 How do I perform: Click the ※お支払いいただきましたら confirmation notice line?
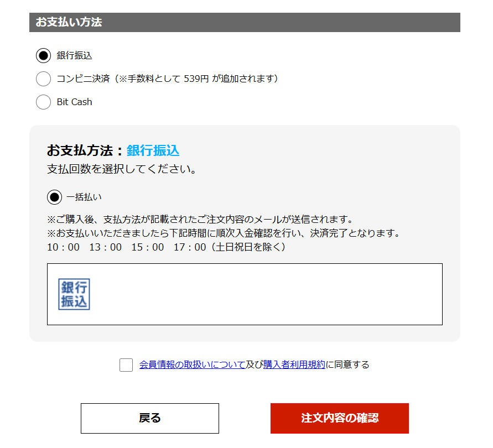224,233
